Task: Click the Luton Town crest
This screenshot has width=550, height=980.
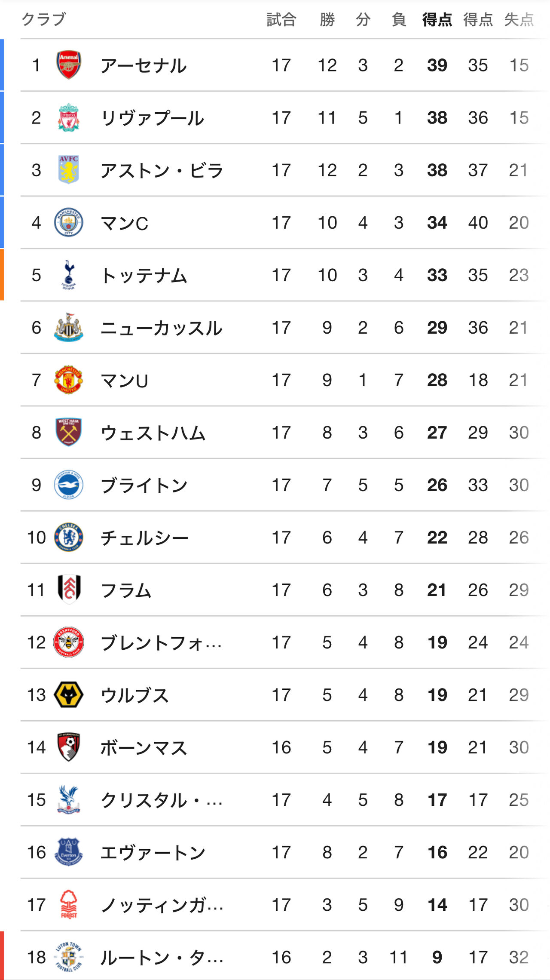Action: [69, 957]
